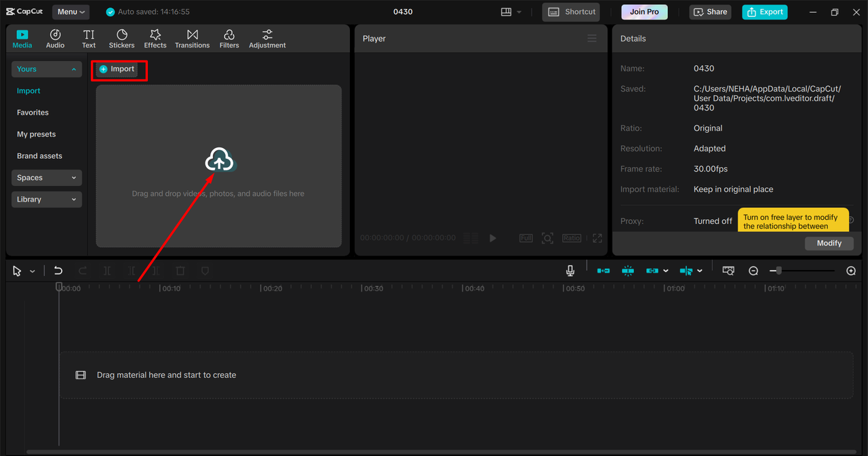Click the undo arrow in timeline toolbar
The width and height of the screenshot is (868, 456).
(58, 271)
